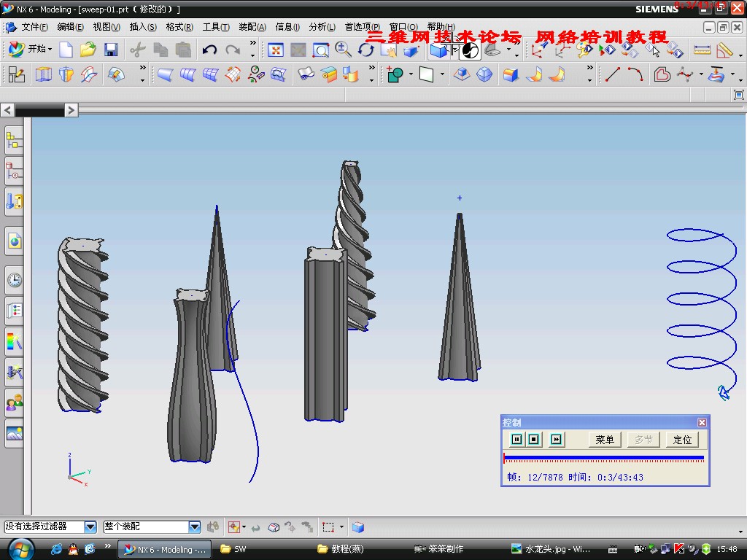Open the Roles sidebar icon

[x=14, y=402]
